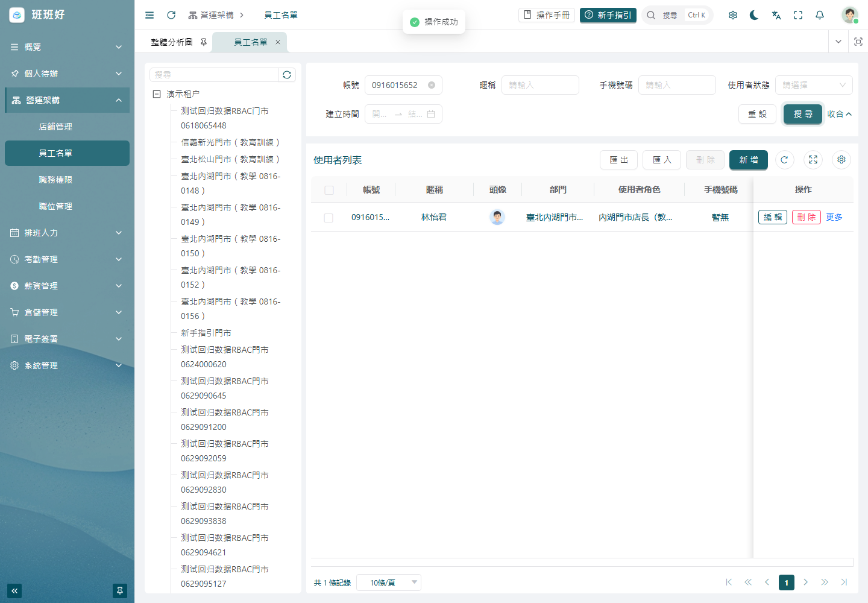Click the 搜尋 search button
Screen dimensions: 868x603
803,114
